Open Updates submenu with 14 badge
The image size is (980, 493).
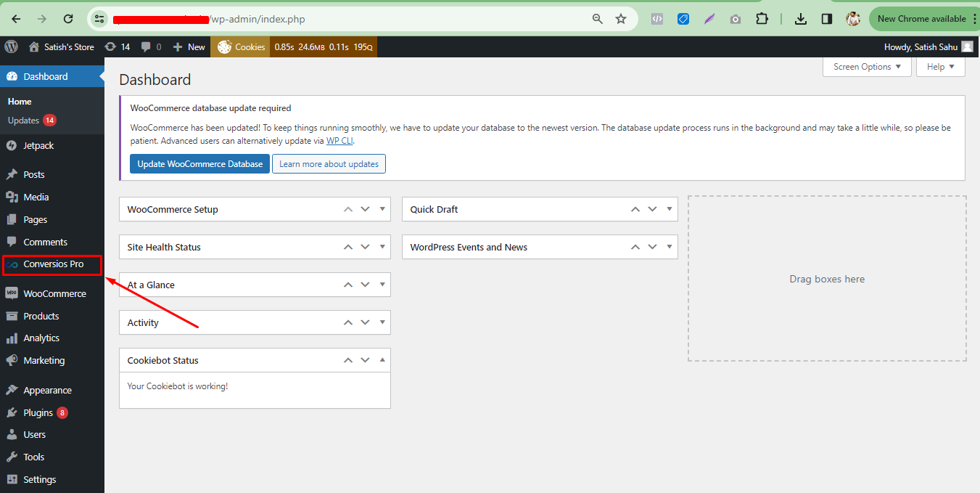coord(32,121)
